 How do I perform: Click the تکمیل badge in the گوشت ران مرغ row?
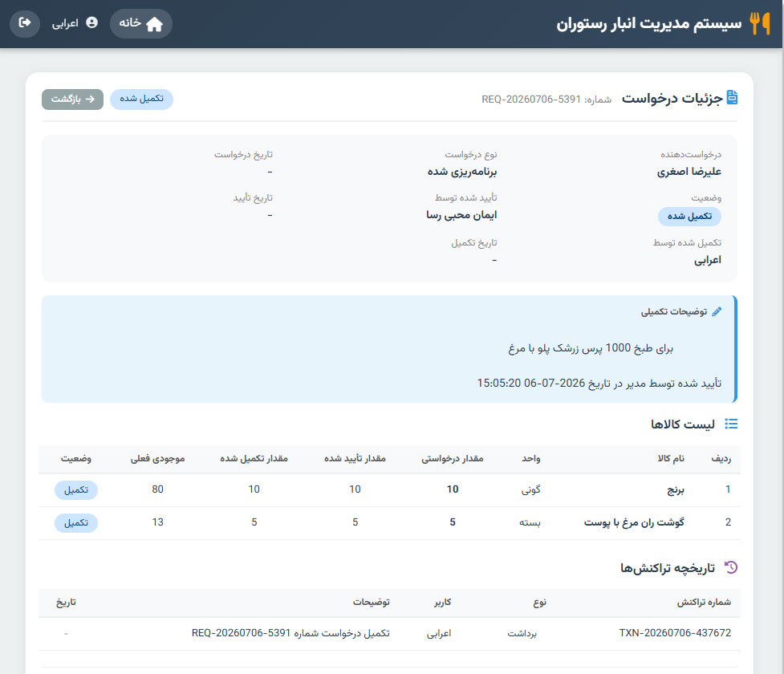pyautogui.click(x=76, y=523)
